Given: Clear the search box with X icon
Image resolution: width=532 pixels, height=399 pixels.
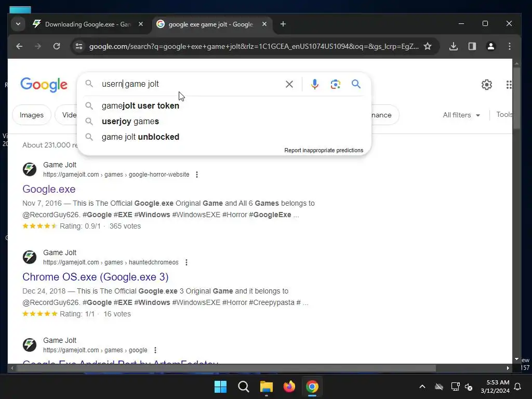Looking at the screenshot, I should [289, 84].
